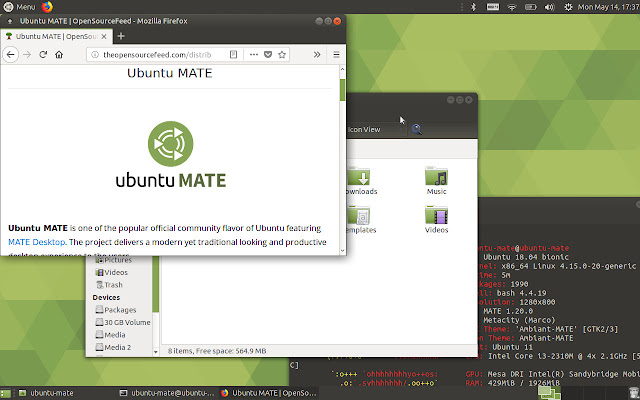Open the Icon View dropdown in the file manager
Screen dimensions: 640x400
coord(376,129)
